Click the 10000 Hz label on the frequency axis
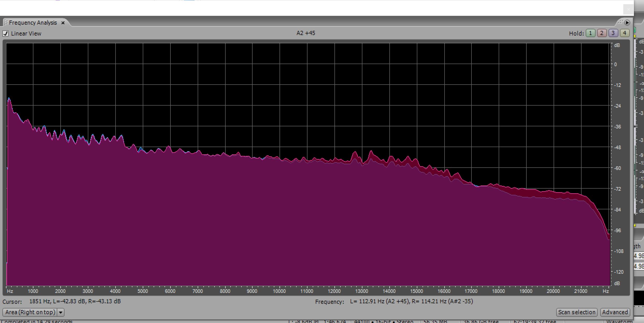The height and width of the screenshot is (323, 644). click(279, 291)
